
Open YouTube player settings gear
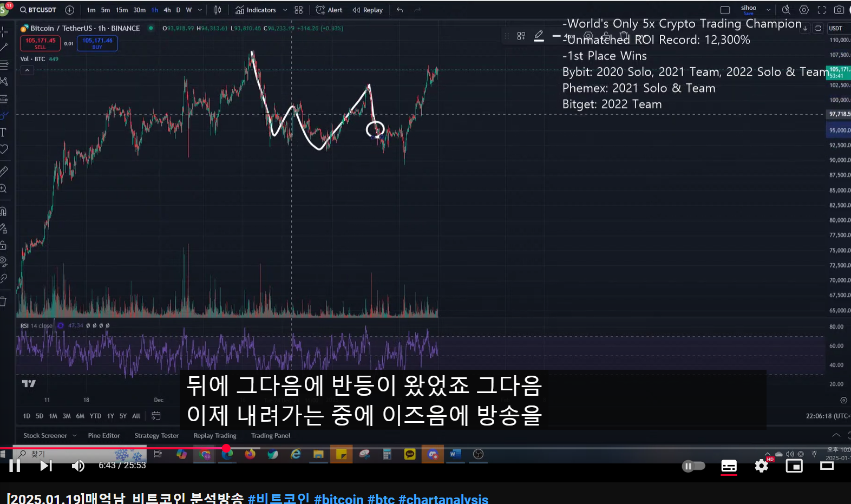(x=761, y=466)
